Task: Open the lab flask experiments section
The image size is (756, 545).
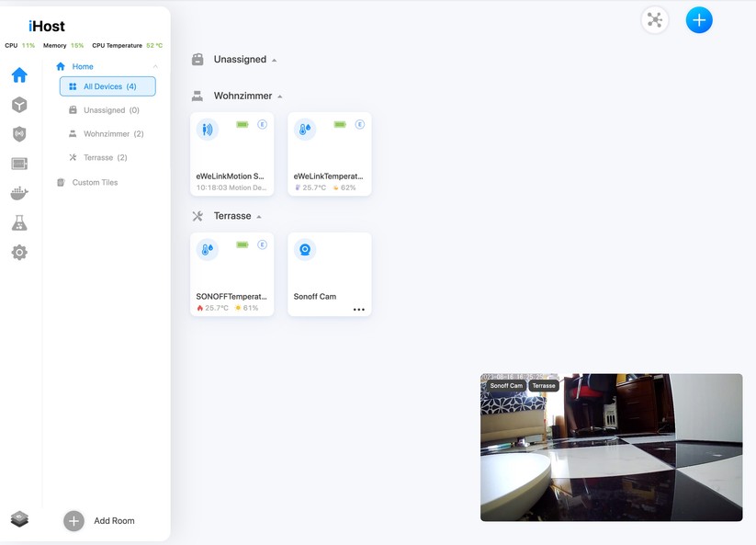Action: point(18,222)
